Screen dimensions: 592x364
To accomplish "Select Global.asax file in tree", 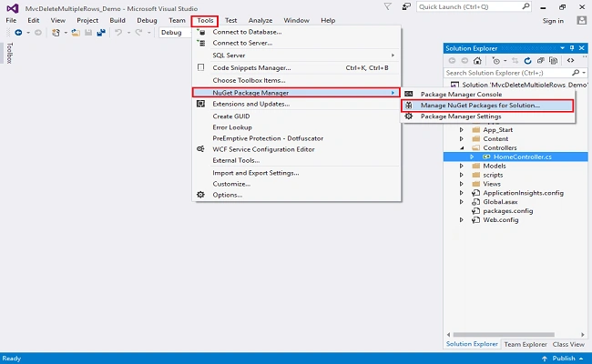I will 500,202.
